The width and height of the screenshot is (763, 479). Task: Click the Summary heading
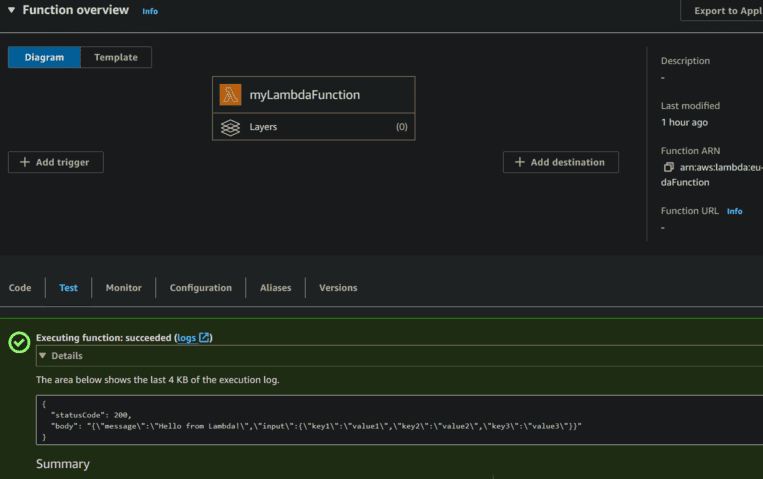coord(63,464)
